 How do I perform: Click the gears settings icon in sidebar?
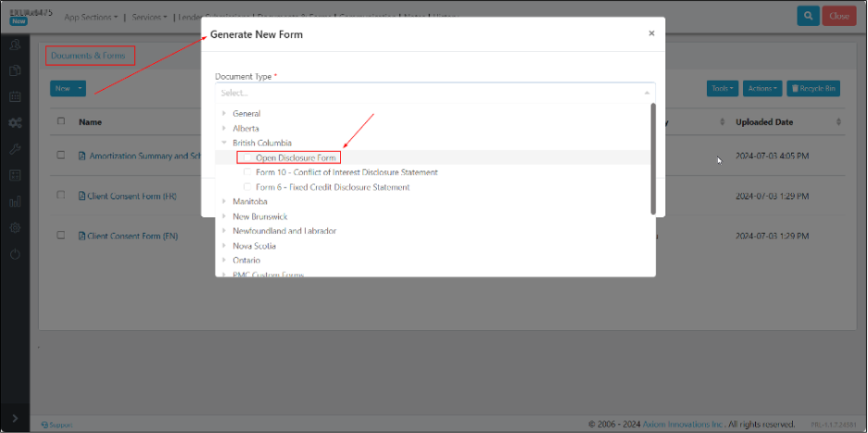point(15,123)
